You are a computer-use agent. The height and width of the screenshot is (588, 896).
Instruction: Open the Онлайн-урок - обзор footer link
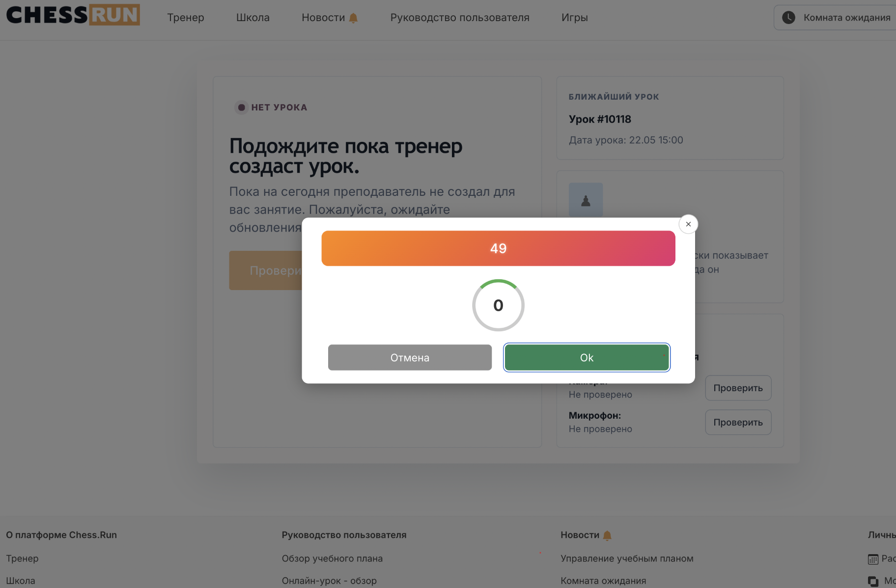pyautogui.click(x=329, y=581)
